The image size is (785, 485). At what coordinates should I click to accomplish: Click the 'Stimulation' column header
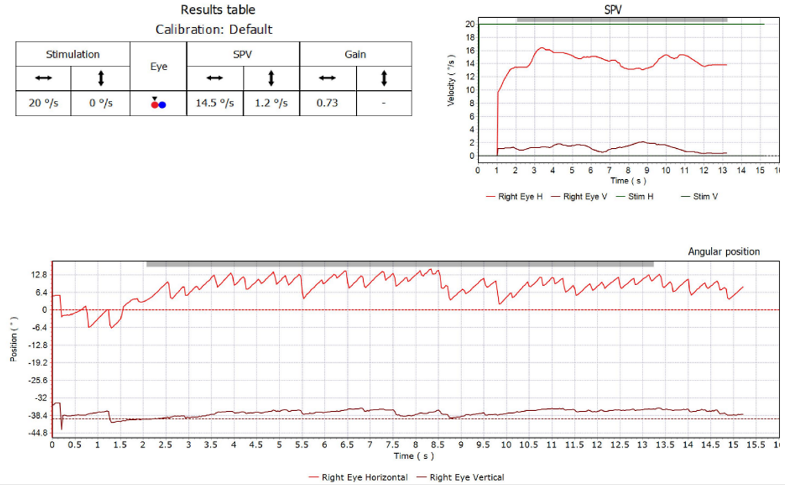[x=73, y=54]
